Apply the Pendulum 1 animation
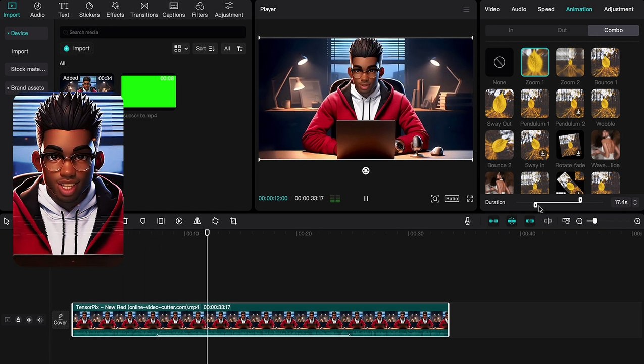 [535, 104]
